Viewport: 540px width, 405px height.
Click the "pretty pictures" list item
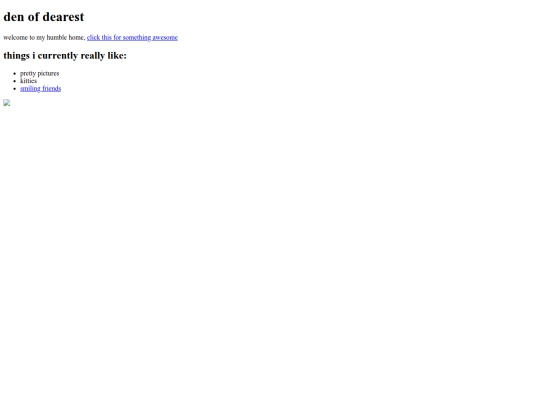(40, 73)
